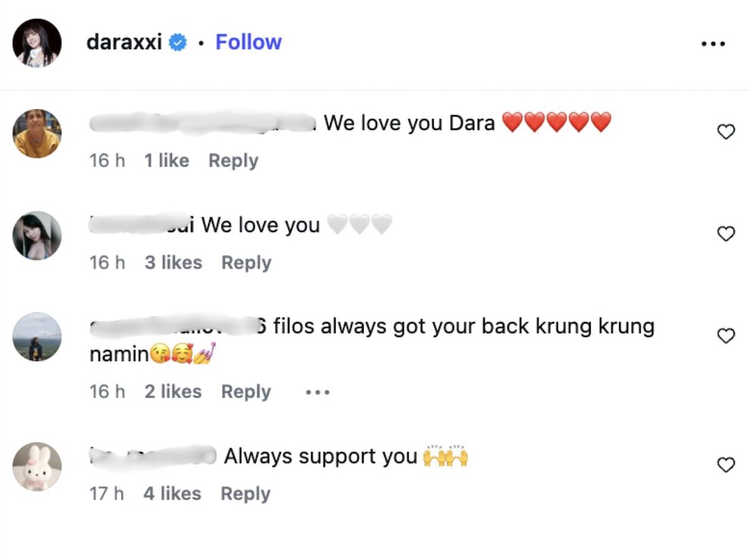The image size is (749, 560).
Task: Reply to the 'We love you Dara' comment
Action: [x=233, y=160]
